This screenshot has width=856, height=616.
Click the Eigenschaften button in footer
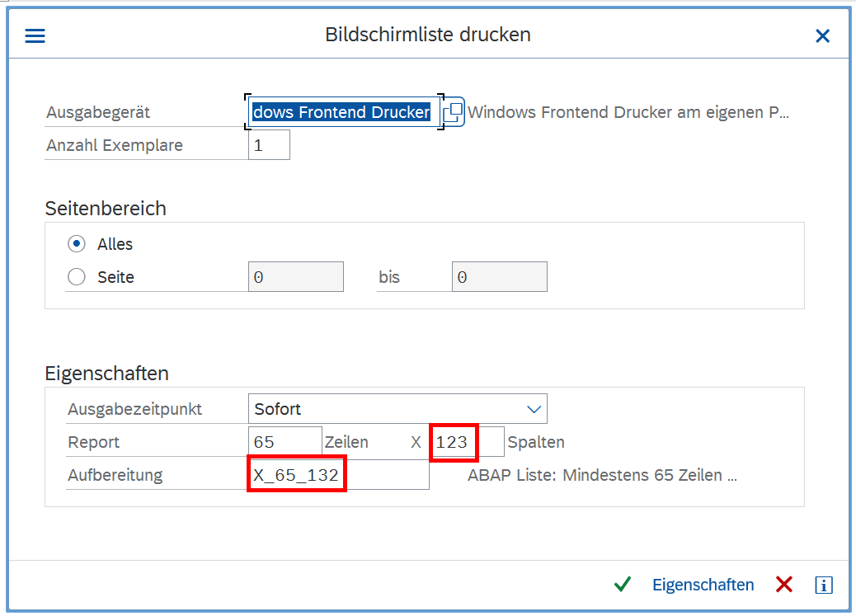703,585
